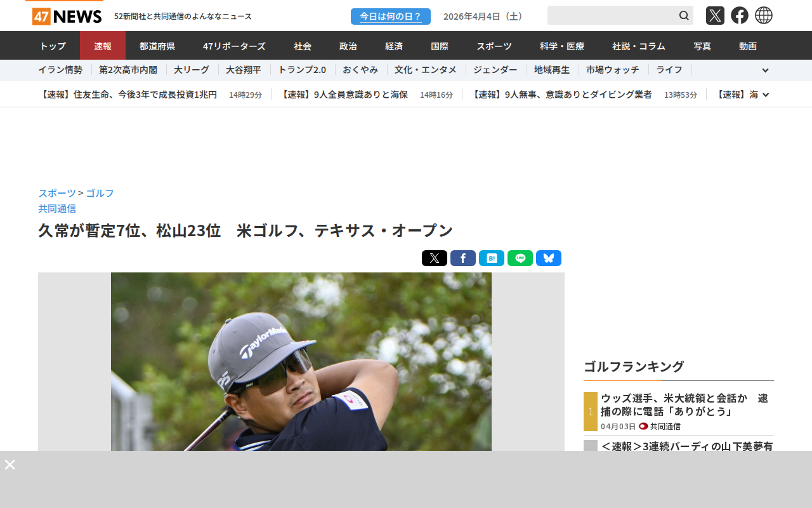
Task: Open the スポーツ menu item
Action: [x=494, y=46]
